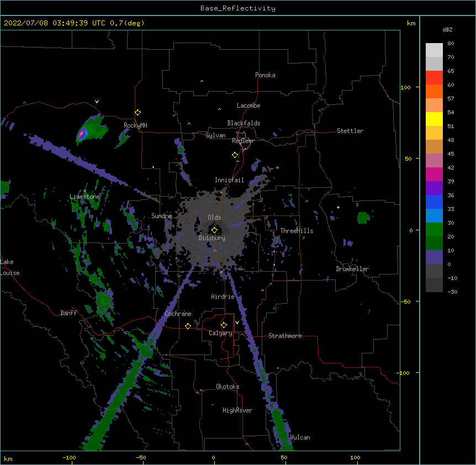Click the Lake Louise label

(x=10, y=267)
